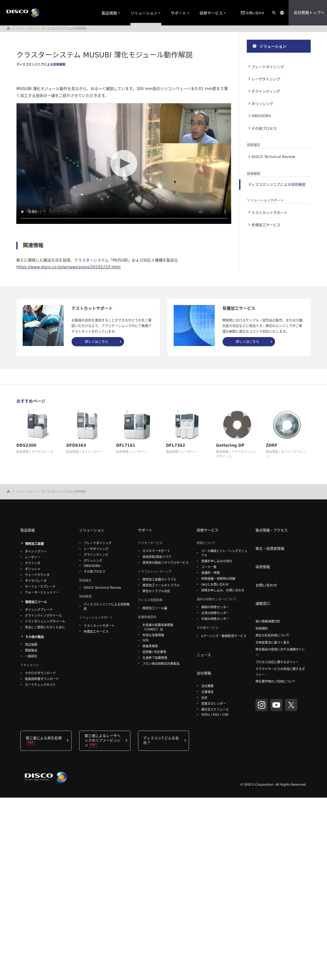Open 会社情報トップへ in header

(308, 12)
